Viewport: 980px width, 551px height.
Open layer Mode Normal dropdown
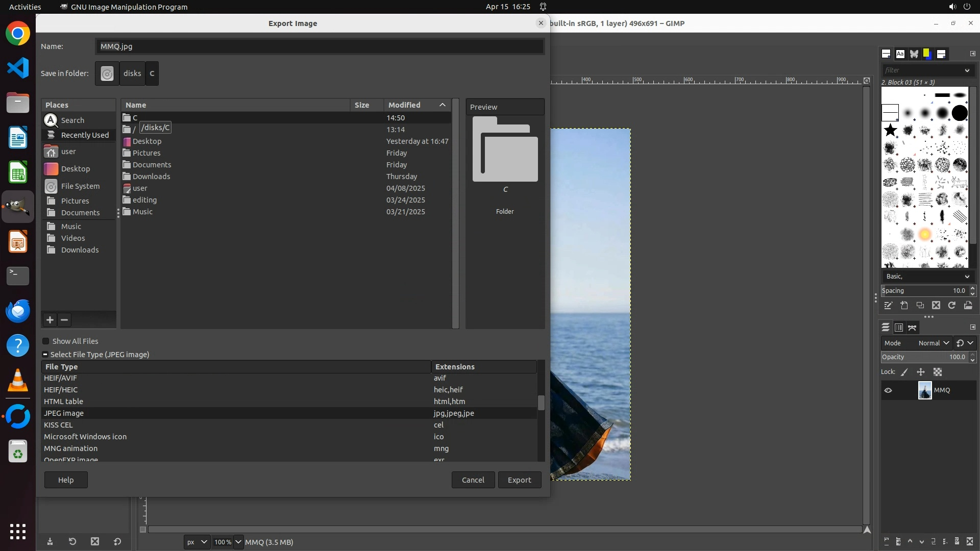tap(933, 343)
